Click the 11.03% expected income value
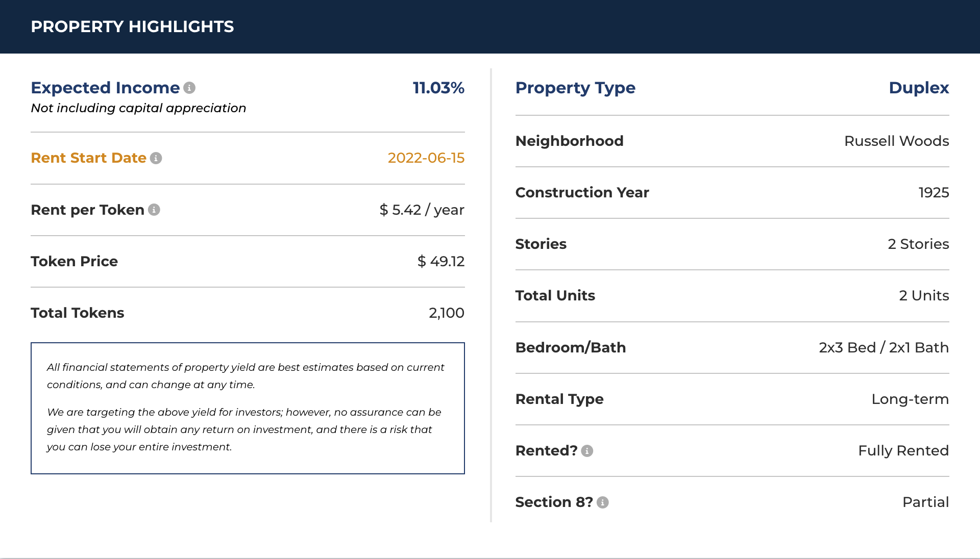 pyautogui.click(x=438, y=88)
